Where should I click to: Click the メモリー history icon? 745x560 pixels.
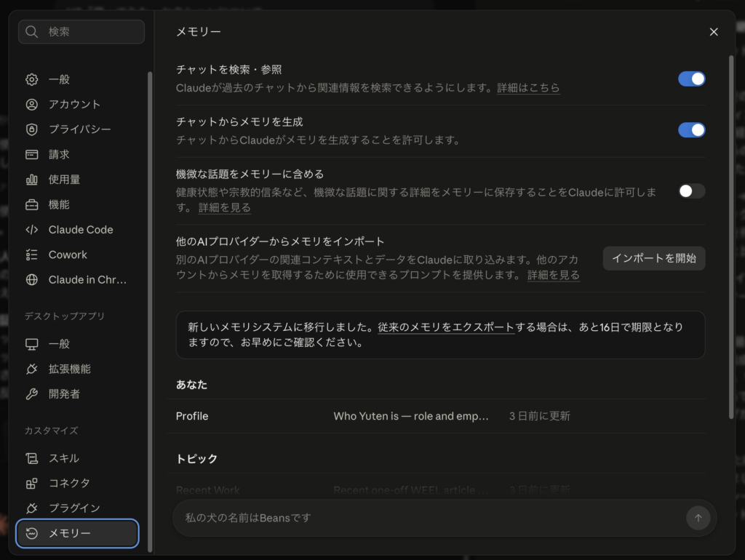(32, 533)
